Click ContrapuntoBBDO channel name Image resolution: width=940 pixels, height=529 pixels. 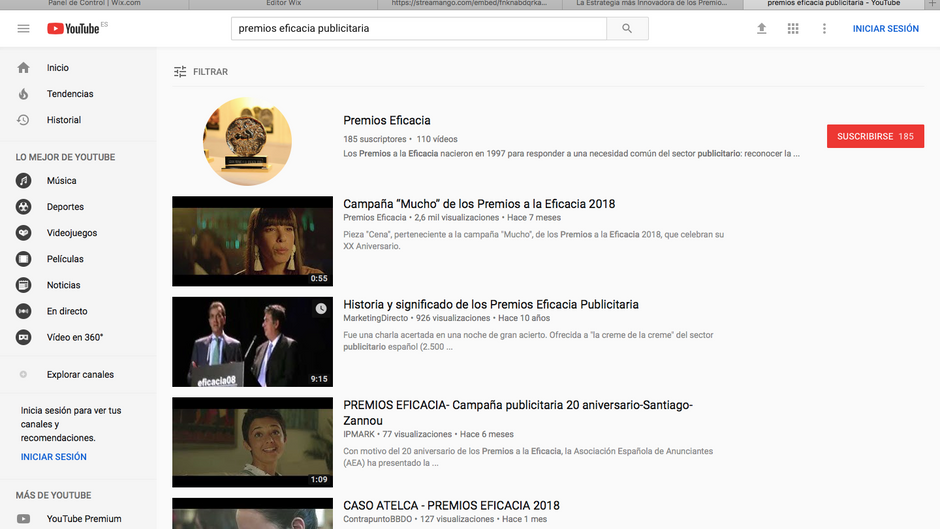pyautogui.click(x=377, y=519)
